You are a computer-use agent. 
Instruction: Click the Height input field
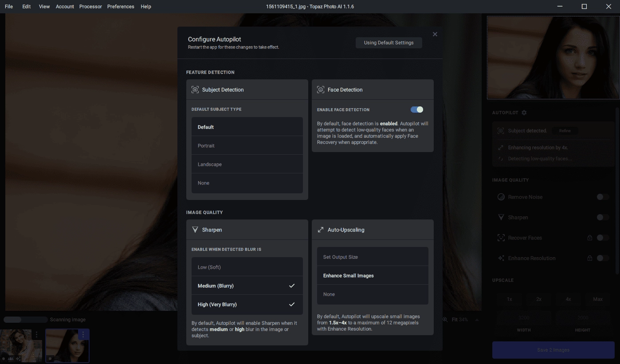coord(583,318)
